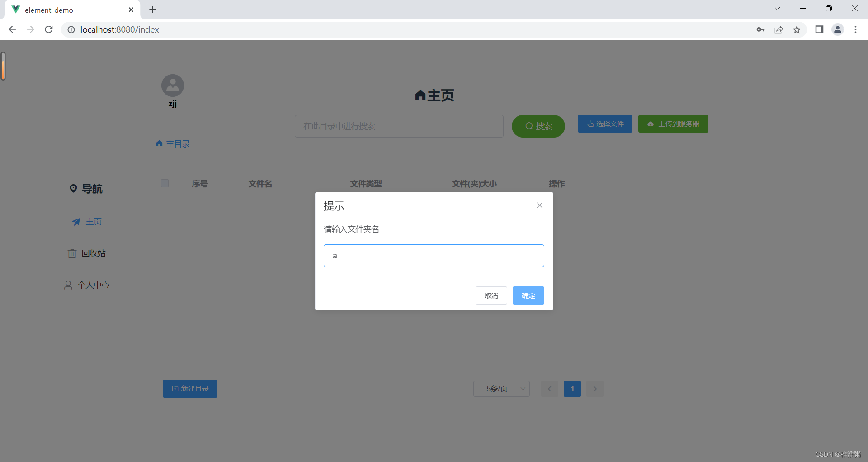Confirm folder creation with the 确定 button
868x462 pixels.
[528, 295]
